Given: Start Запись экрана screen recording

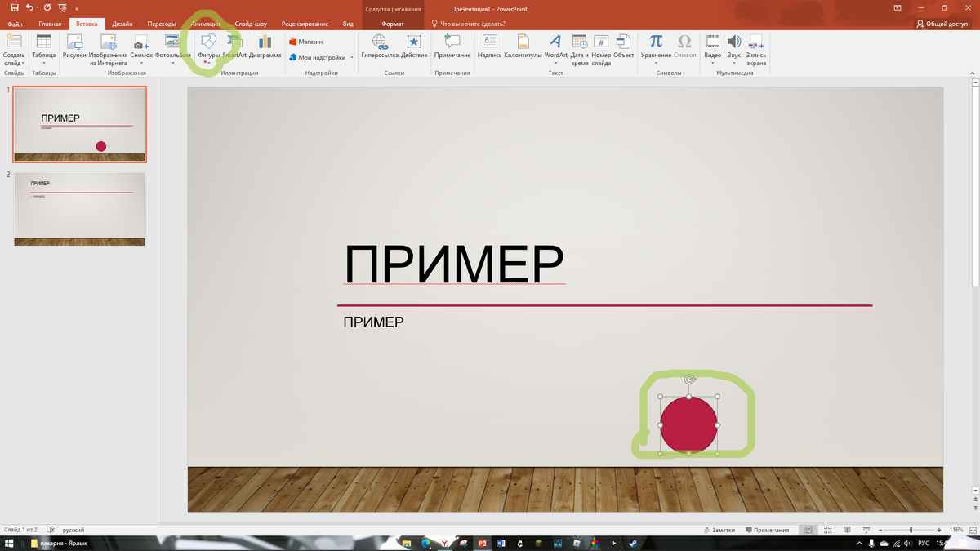Looking at the screenshot, I should coord(756,50).
